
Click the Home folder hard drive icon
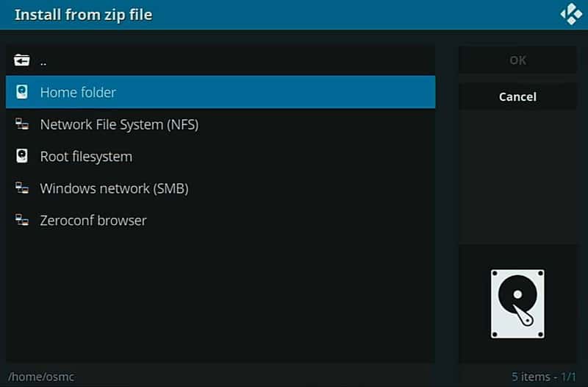(x=22, y=92)
